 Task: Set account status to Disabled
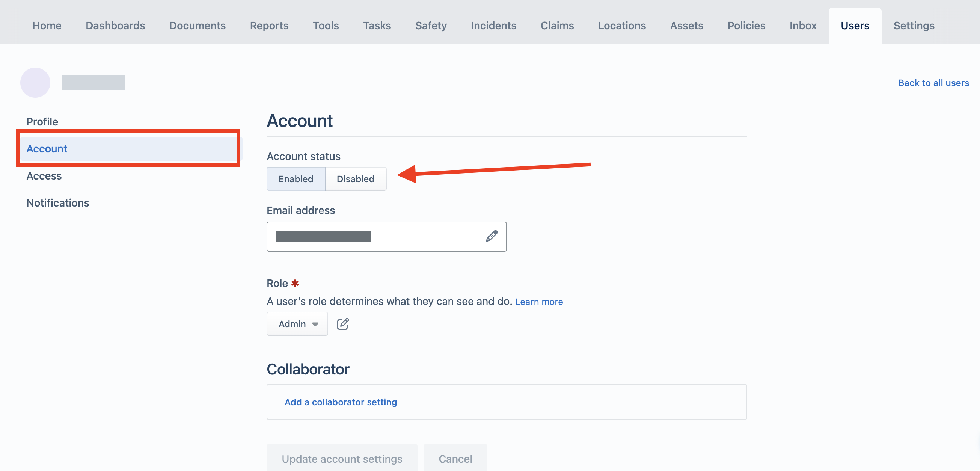coord(355,179)
